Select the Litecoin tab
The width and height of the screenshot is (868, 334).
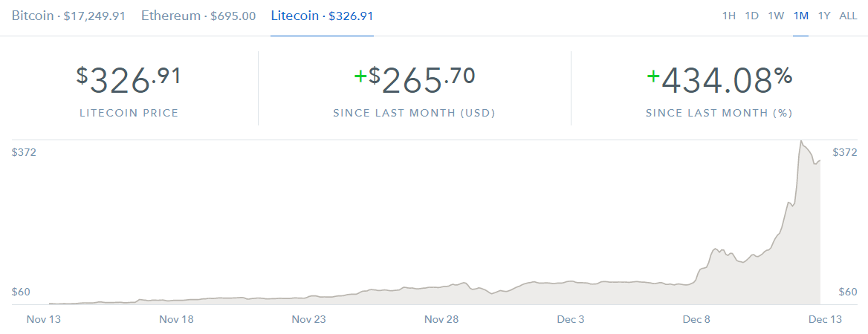(x=322, y=16)
